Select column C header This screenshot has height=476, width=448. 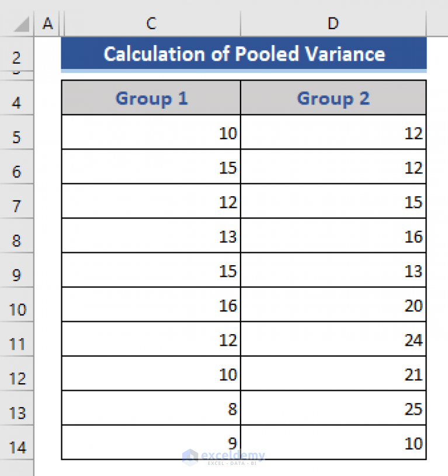click(151, 23)
